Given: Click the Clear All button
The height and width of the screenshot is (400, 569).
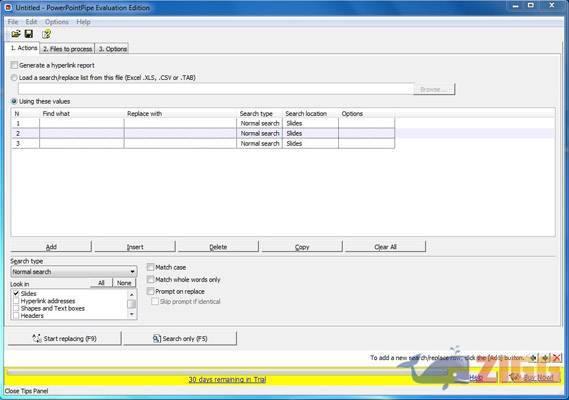Looking at the screenshot, I should tap(385, 247).
